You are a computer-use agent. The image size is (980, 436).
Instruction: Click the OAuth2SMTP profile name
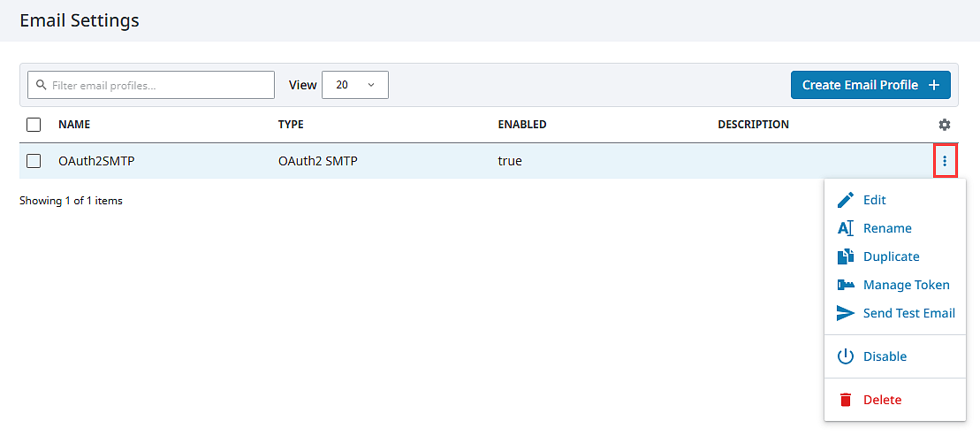pos(97,161)
